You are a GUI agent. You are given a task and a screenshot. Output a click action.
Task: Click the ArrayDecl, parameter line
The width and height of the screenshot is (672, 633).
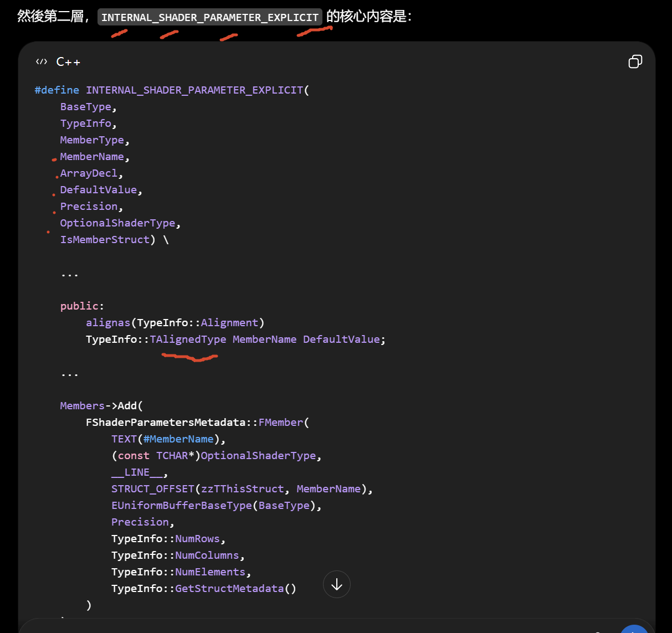(91, 173)
